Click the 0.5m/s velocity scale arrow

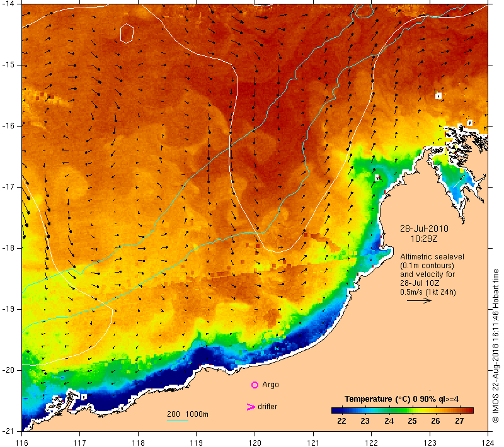coord(419,300)
